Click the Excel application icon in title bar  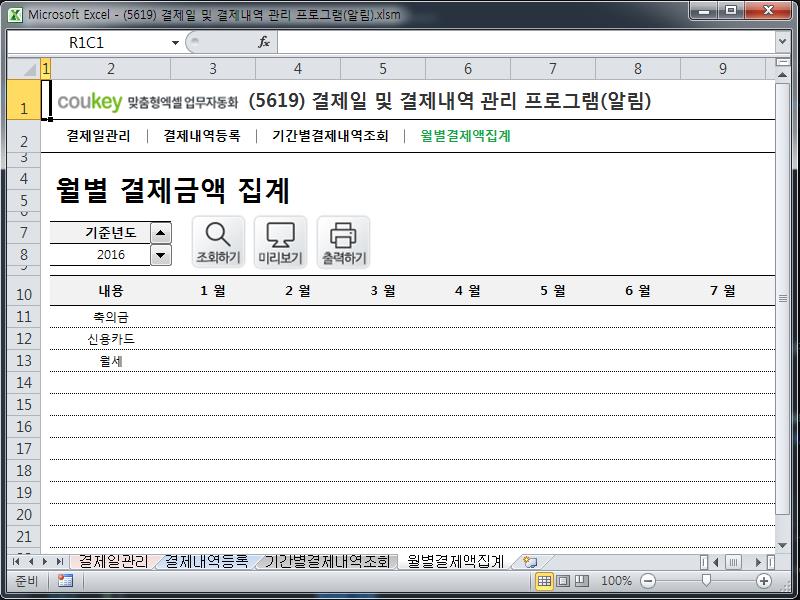[x=15, y=15]
